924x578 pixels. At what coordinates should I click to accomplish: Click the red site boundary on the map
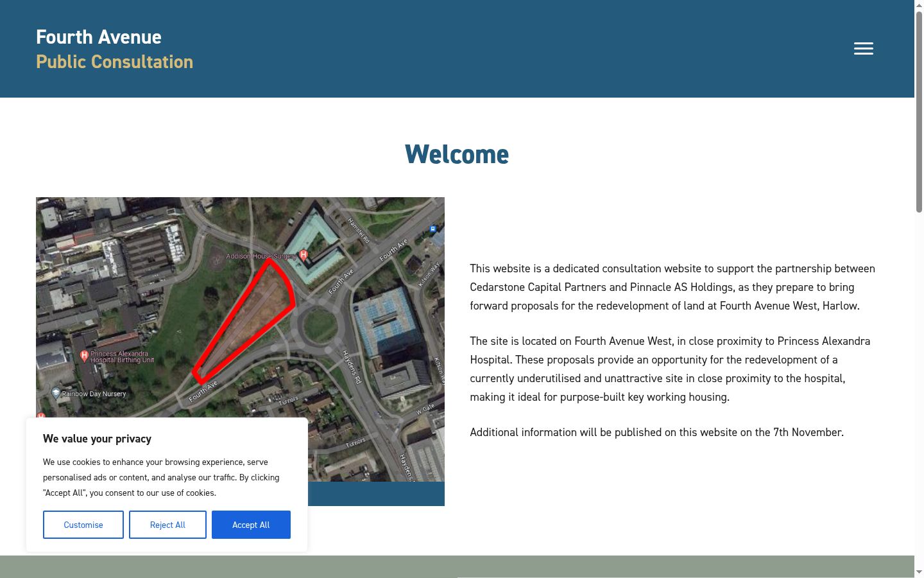click(x=244, y=320)
